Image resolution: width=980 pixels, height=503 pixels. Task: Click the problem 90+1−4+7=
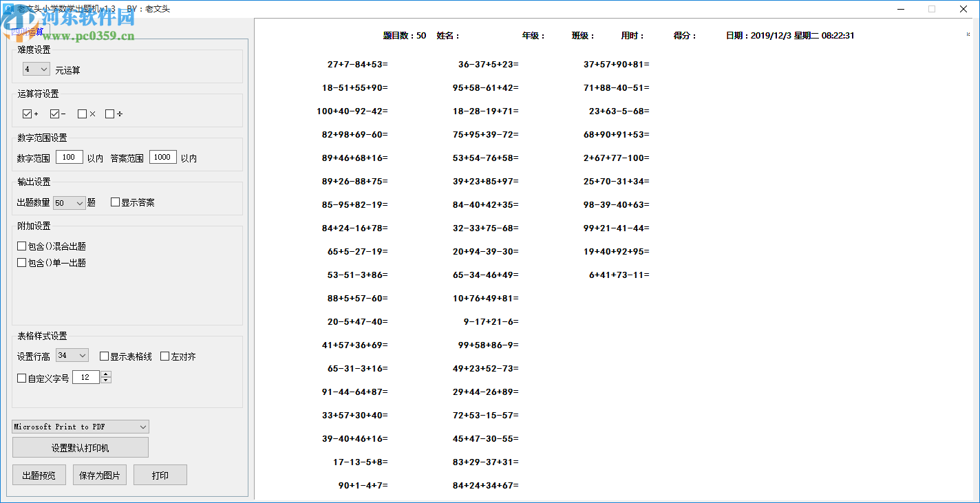(363, 486)
